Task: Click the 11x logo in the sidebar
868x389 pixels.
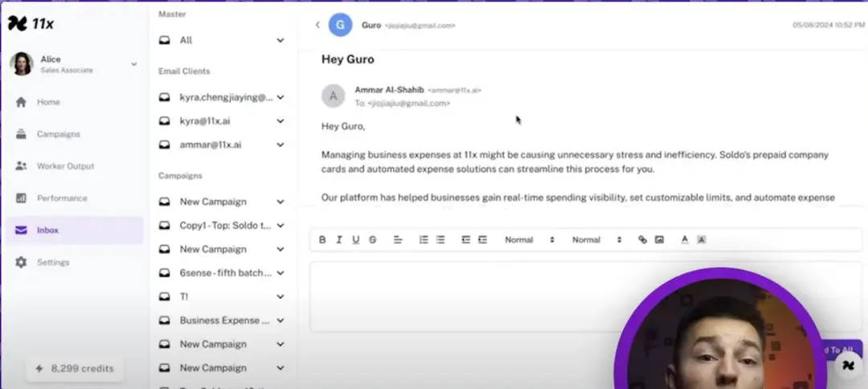Action: pos(31,24)
